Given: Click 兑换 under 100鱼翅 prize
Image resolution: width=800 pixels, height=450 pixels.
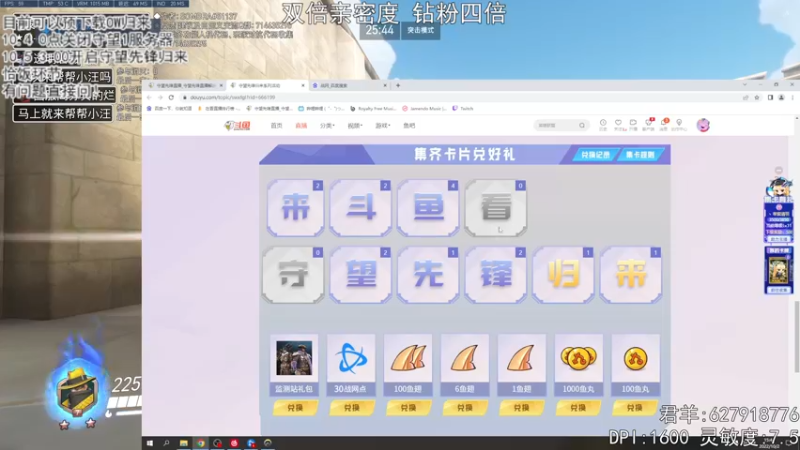Looking at the screenshot, I should (408, 408).
